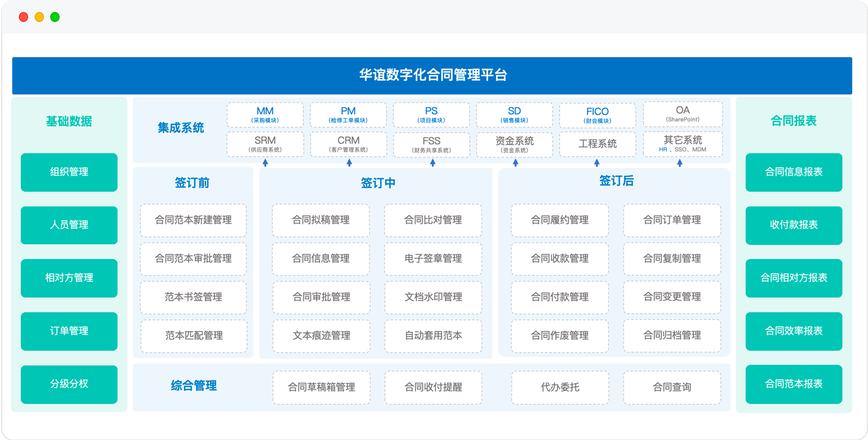Open 合同履约管理
Viewport: 868px width, 440px height.
pyautogui.click(x=560, y=220)
